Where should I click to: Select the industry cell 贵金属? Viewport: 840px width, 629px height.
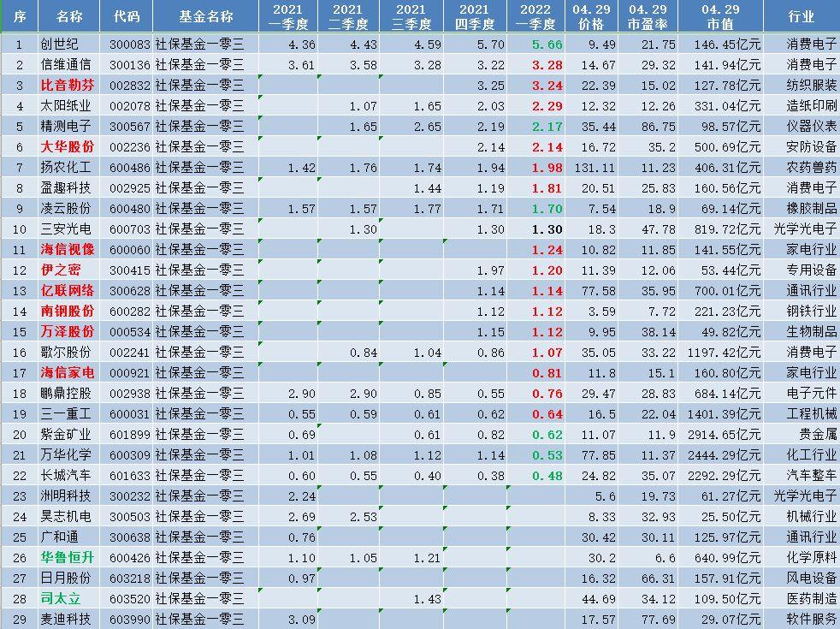coord(818,435)
